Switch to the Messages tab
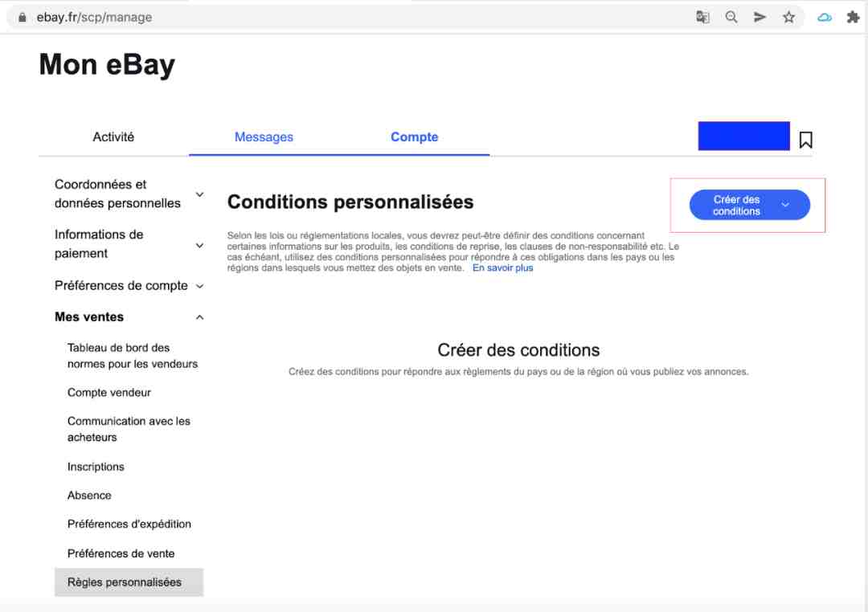868x612 pixels. pos(264,137)
